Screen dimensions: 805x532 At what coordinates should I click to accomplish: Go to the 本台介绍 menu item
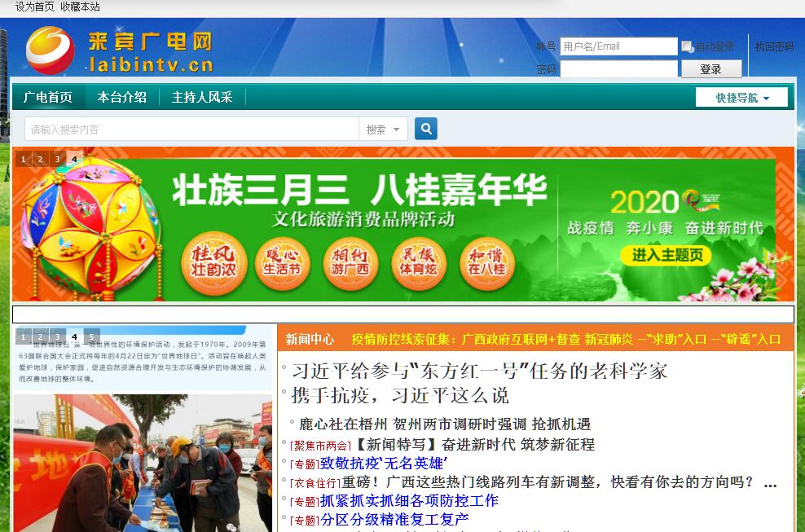pos(122,97)
